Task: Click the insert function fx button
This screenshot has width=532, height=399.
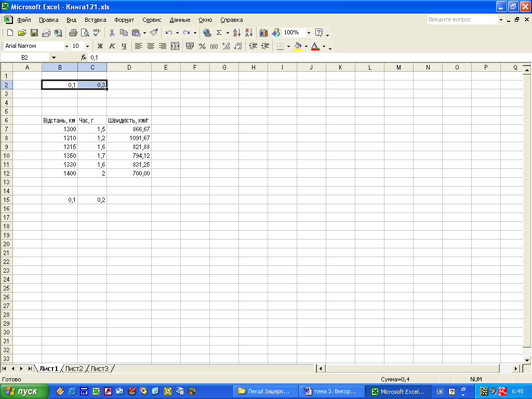Action: [x=84, y=58]
